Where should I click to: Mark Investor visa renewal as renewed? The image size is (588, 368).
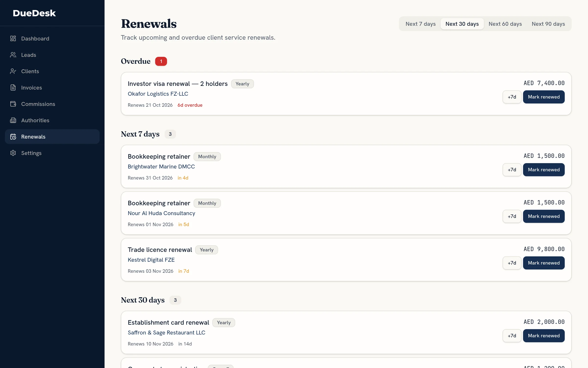544,97
